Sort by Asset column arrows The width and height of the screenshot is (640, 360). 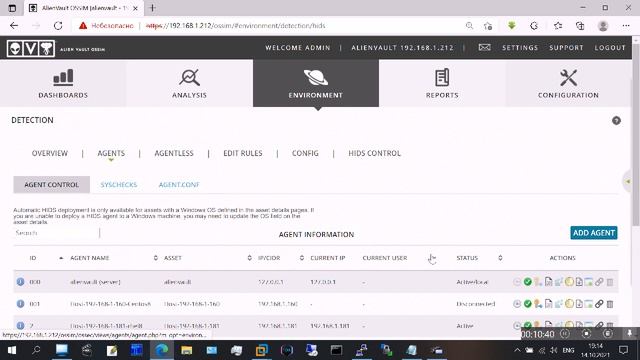pyautogui.click(x=249, y=258)
